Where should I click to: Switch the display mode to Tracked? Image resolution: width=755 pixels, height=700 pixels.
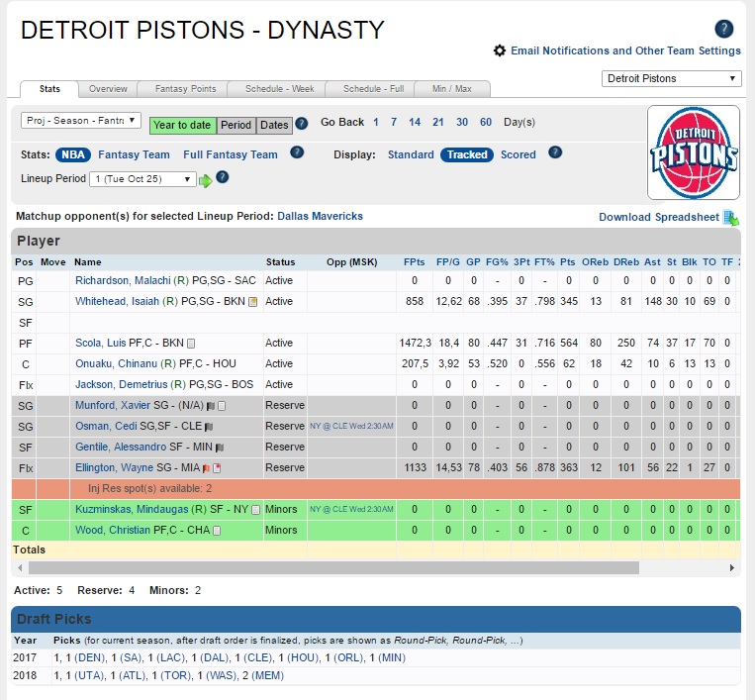[467, 154]
